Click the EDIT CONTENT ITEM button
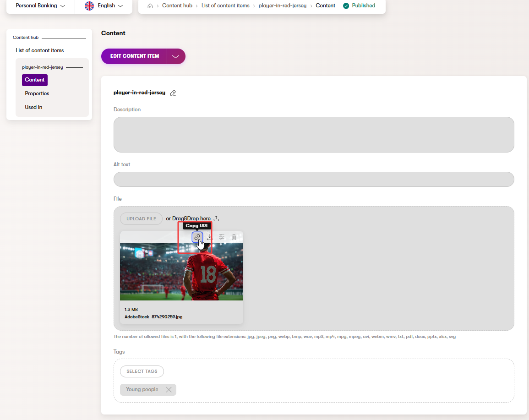529x420 pixels. click(x=134, y=56)
